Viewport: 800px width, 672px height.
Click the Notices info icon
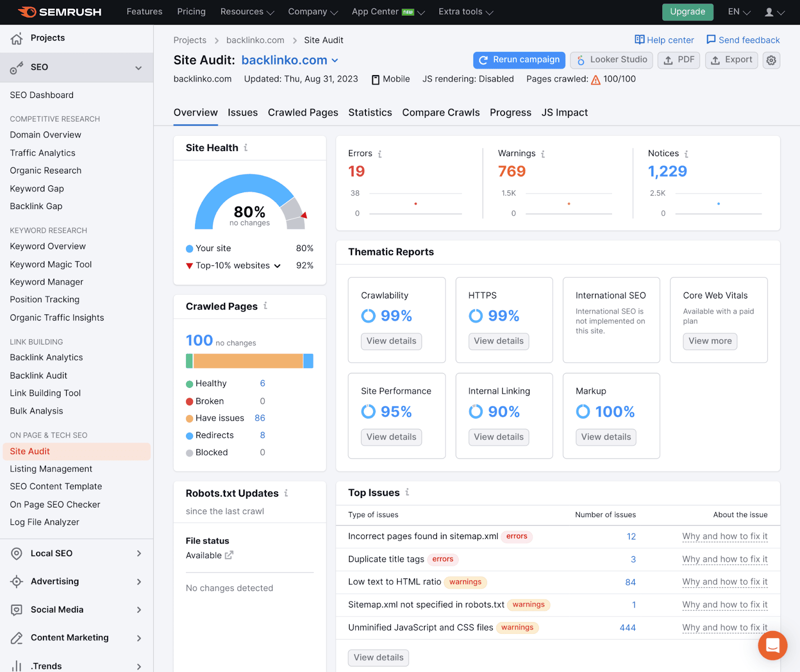coord(686,154)
